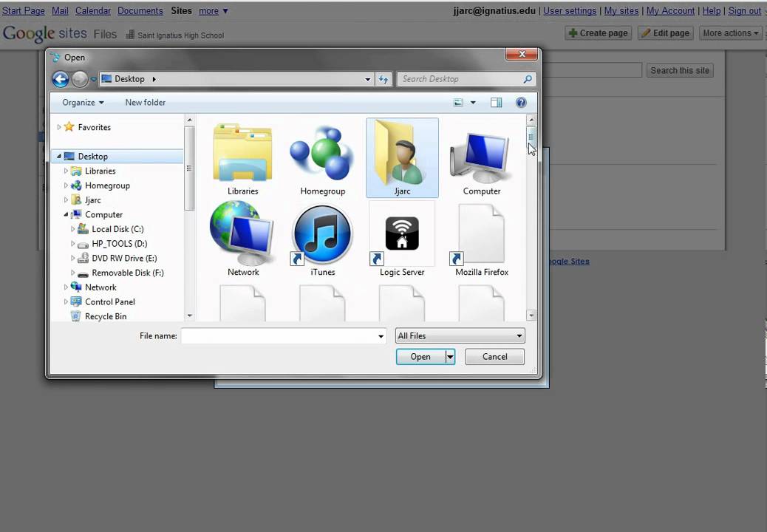
Task: Click the file pane scroll down arrow
Action: [531, 316]
